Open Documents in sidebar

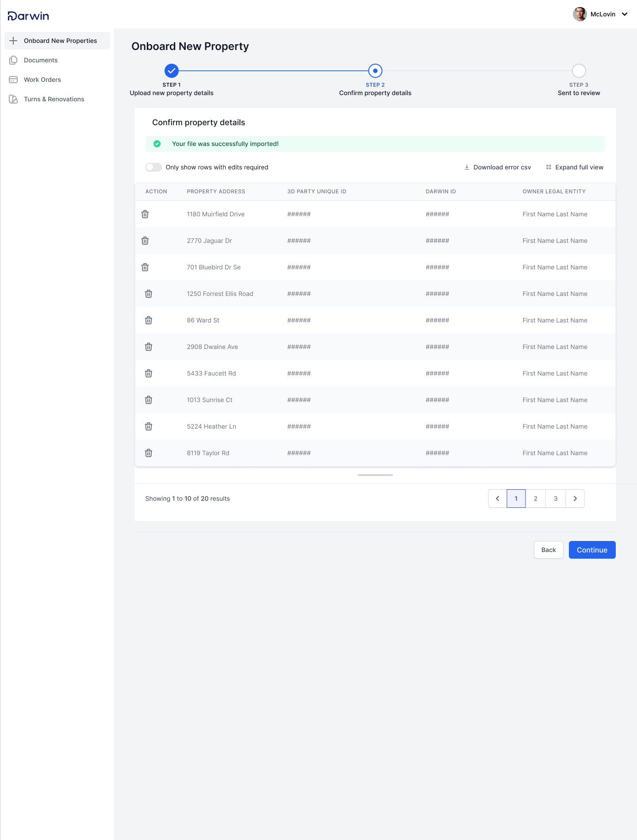pyautogui.click(x=58, y=60)
